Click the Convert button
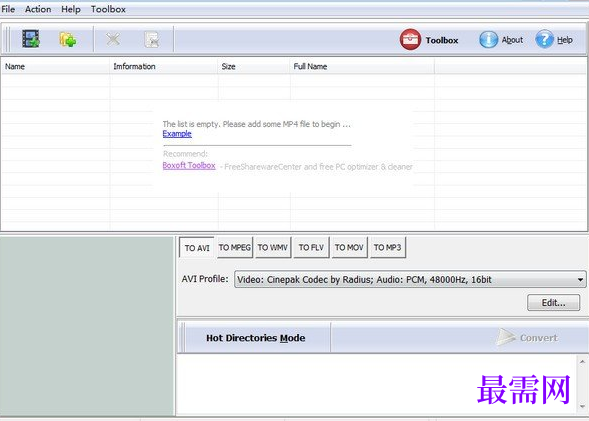This screenshot has height=421, width=589. (x=527, y=338)
